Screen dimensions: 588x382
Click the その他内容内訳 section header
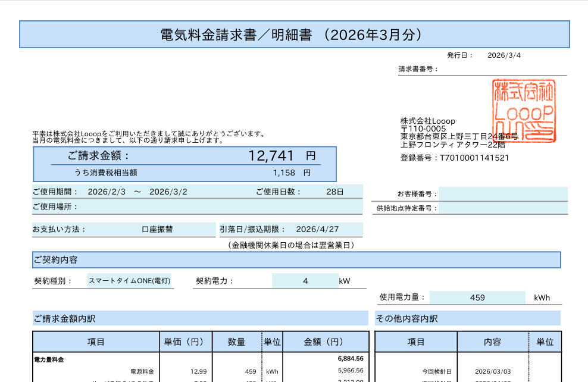point(467,318)
